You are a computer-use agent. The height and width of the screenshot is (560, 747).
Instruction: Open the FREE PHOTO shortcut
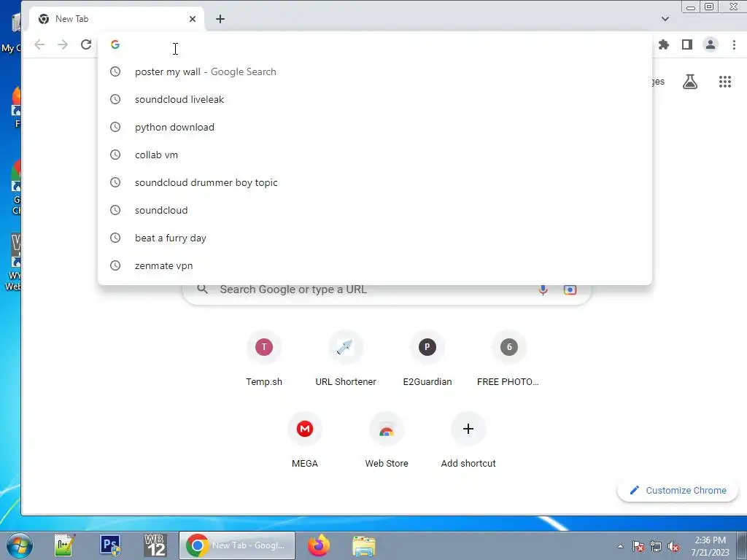(508, 358)
